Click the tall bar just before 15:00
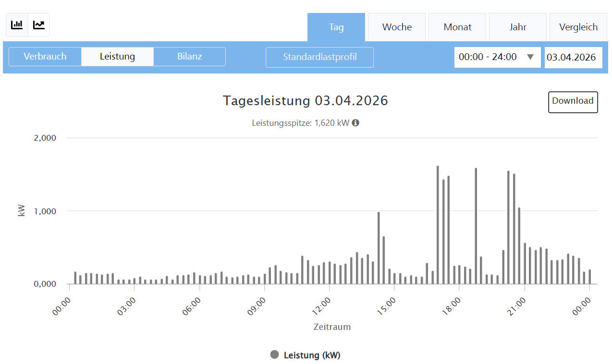612x364 pixels. coord(379,248)
